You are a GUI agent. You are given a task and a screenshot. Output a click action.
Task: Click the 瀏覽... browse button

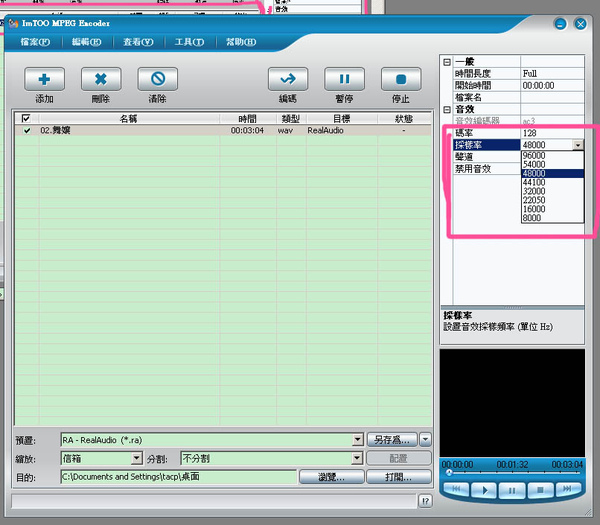pyautogui.click(x=331, y=477)
